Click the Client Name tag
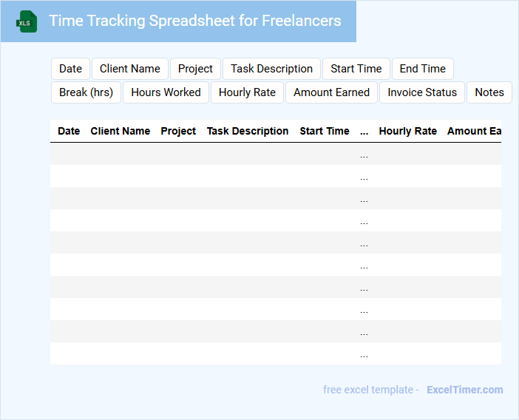The image size is (519, 420). [x=130, y=69]
